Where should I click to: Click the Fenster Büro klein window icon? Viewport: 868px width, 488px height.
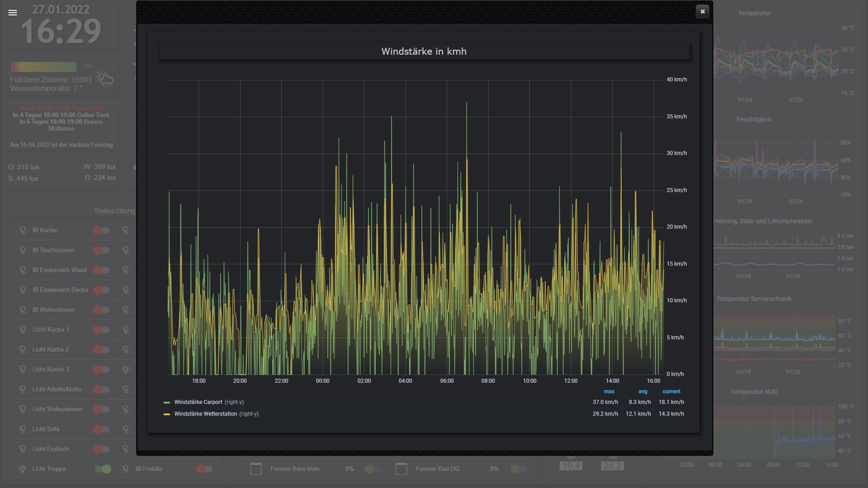tap(256, 469)
